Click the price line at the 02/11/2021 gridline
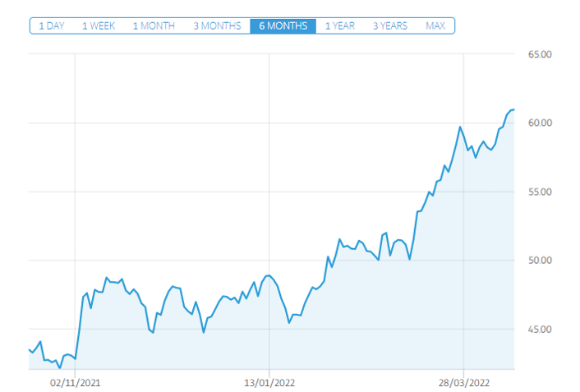This screenshot has width=580, height=392. [76, 358]
